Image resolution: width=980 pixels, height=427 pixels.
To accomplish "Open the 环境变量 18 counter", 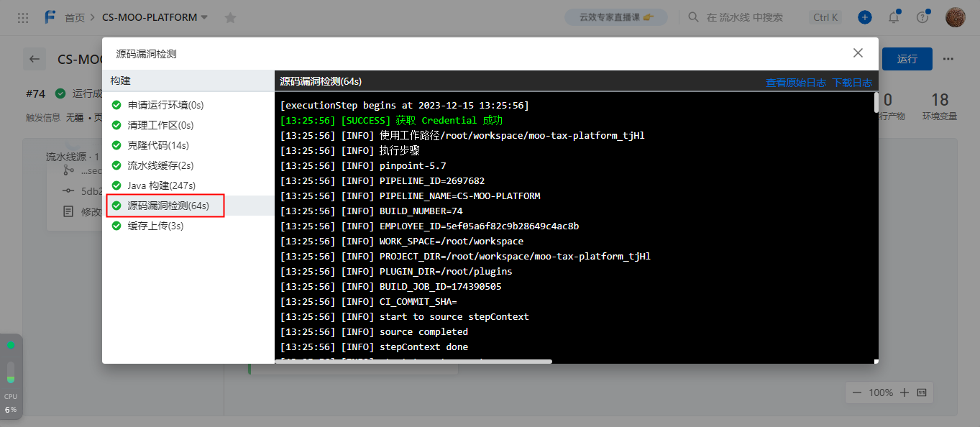I will (x=940, y=106).
